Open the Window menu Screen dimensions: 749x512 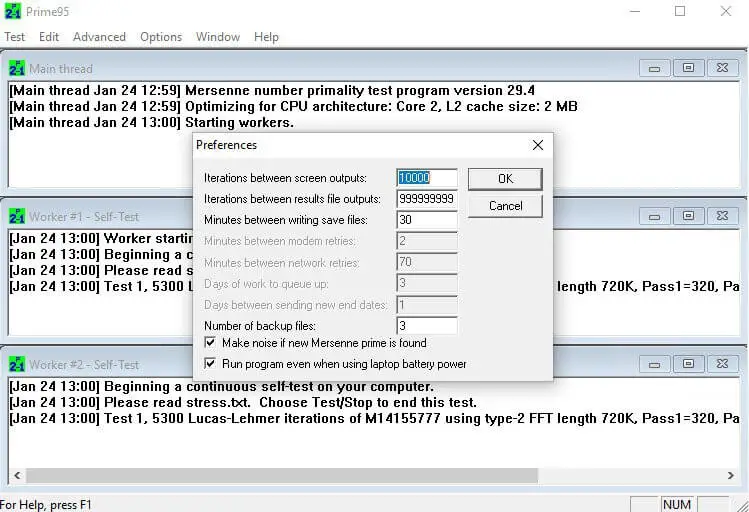point(218,37)
